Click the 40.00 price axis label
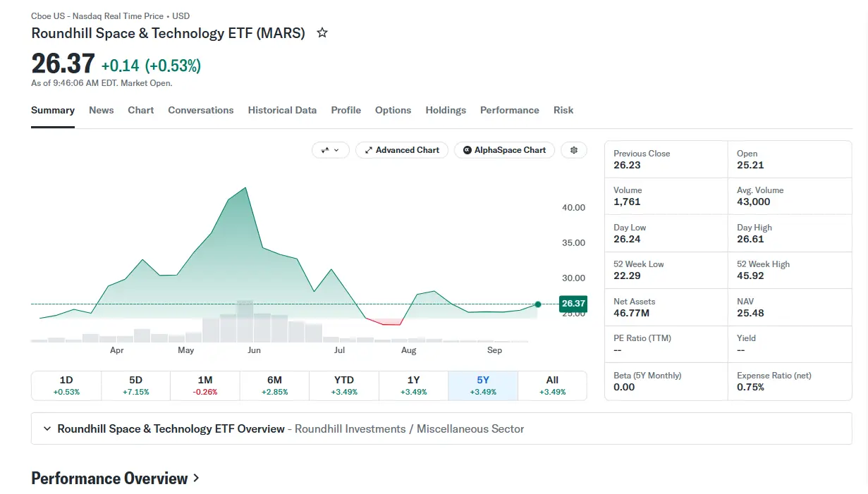868x494 pixels. click(x=573, y=208)
